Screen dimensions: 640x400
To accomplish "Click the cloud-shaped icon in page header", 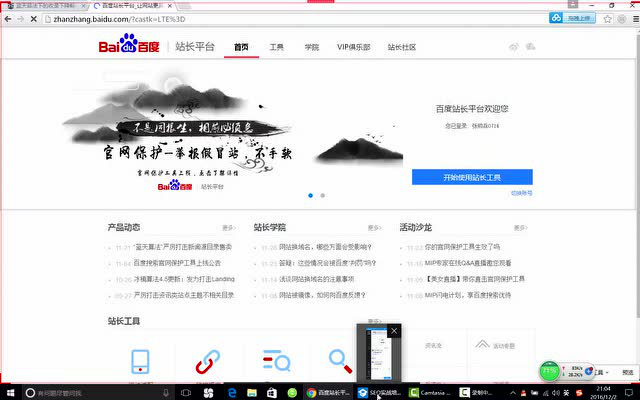I will point(530,46).
